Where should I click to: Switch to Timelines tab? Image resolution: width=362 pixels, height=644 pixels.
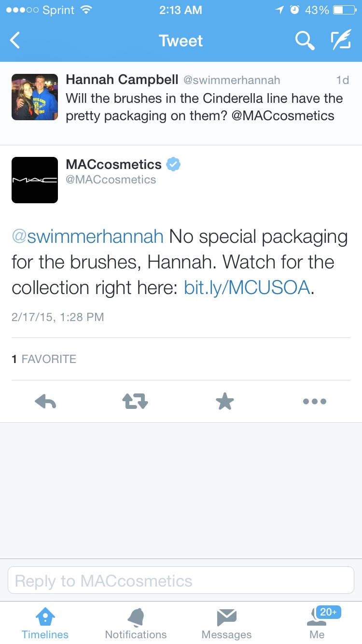[x=45, y=623]
